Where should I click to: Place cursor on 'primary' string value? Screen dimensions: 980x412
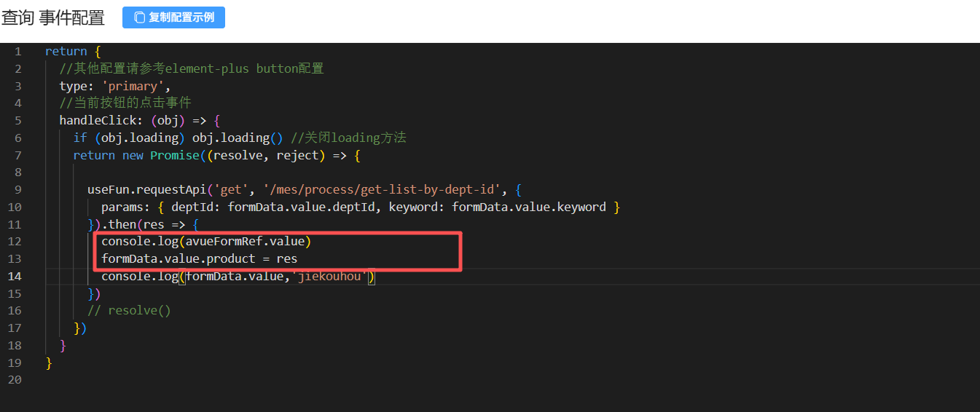pos(136,86)
